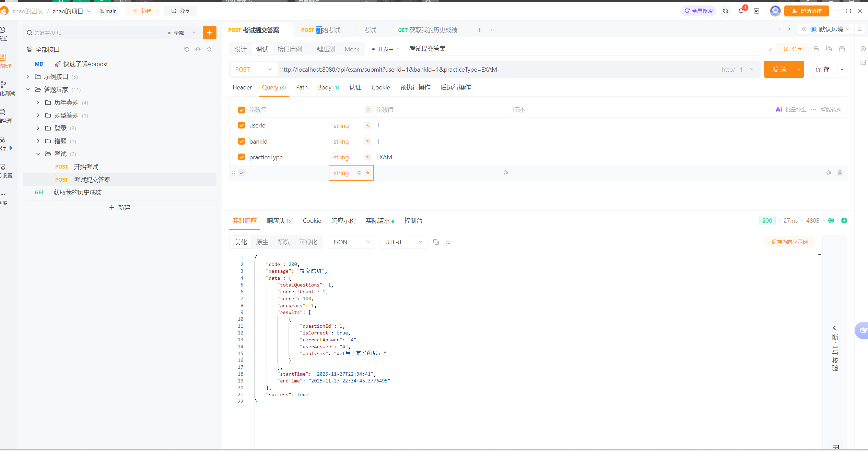The width and height of the screenshot is (868, 451).
Task: Open the JSON format dropdown
Action: (351, 242)
